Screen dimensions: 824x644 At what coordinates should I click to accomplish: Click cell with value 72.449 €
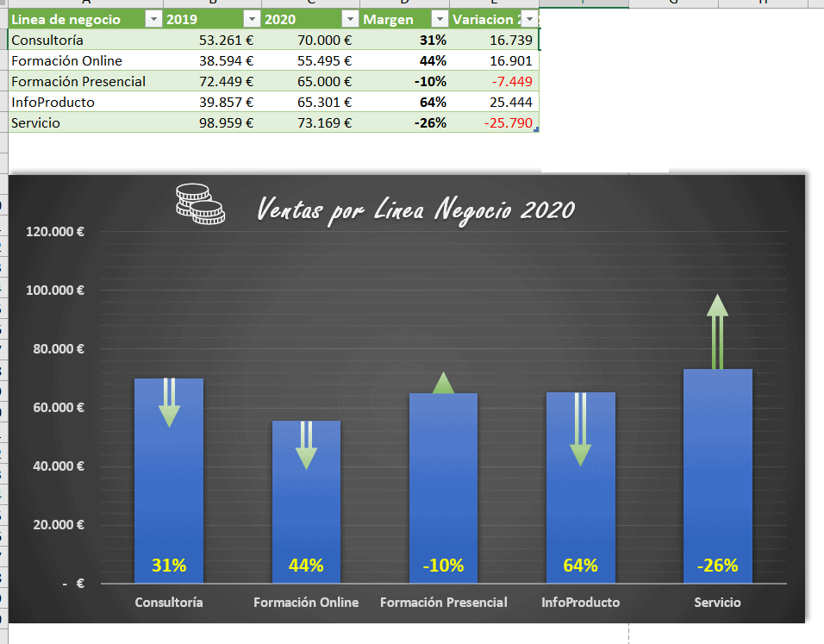coord(212,82)
